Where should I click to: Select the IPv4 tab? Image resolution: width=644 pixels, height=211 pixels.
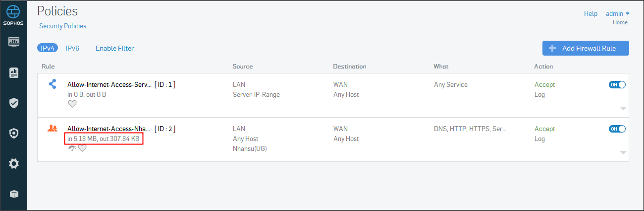[48, 48]
